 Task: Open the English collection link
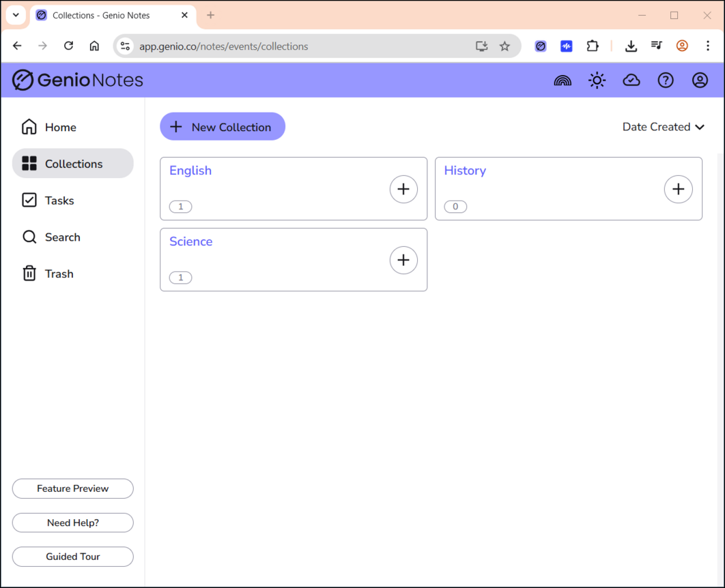[190, 171]
